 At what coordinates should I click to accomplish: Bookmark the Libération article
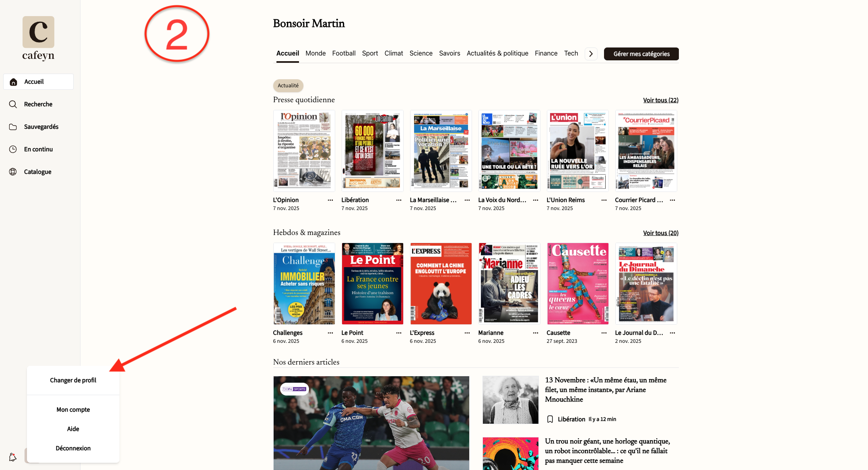point(550,419)
